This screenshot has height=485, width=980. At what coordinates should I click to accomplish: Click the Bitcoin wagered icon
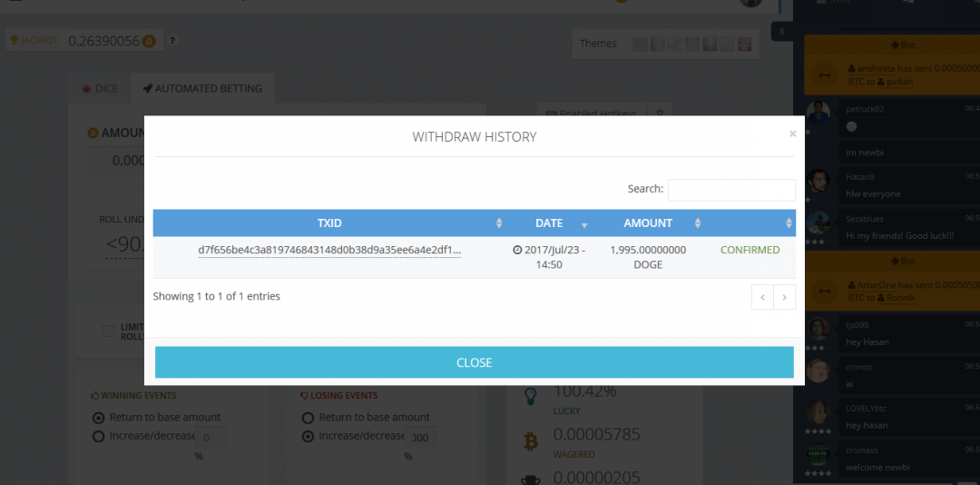[x=531, y=441]
